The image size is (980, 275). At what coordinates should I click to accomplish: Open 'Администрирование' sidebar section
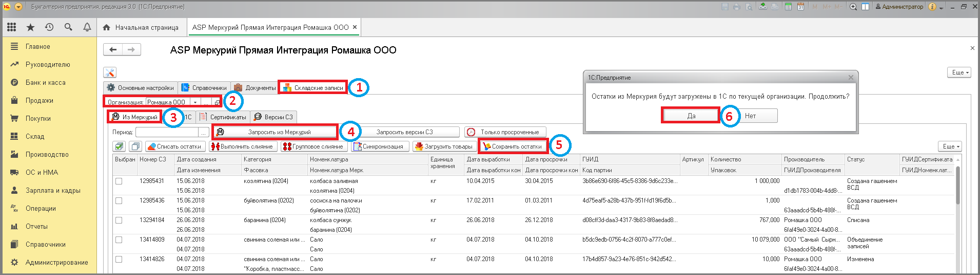[56, 262]
